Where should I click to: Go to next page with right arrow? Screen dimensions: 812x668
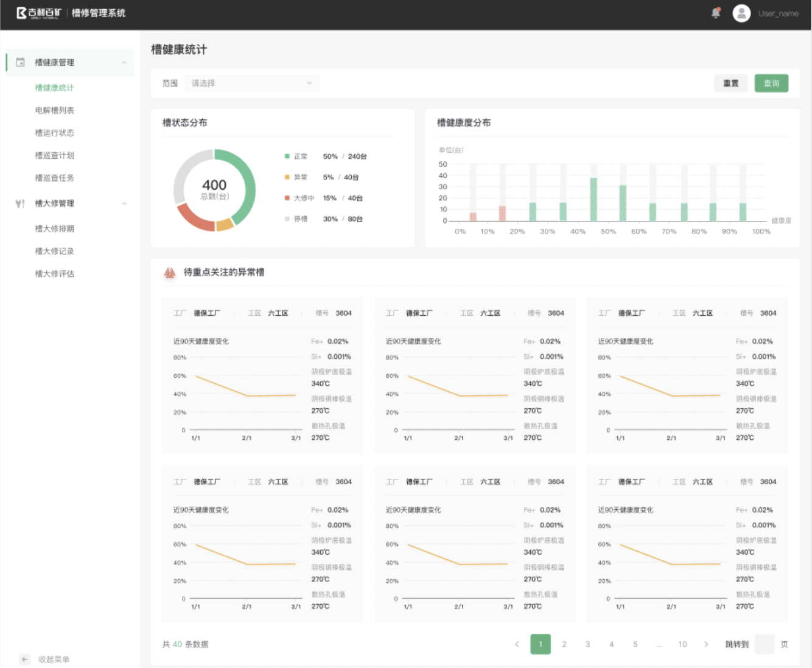[706, 644]
